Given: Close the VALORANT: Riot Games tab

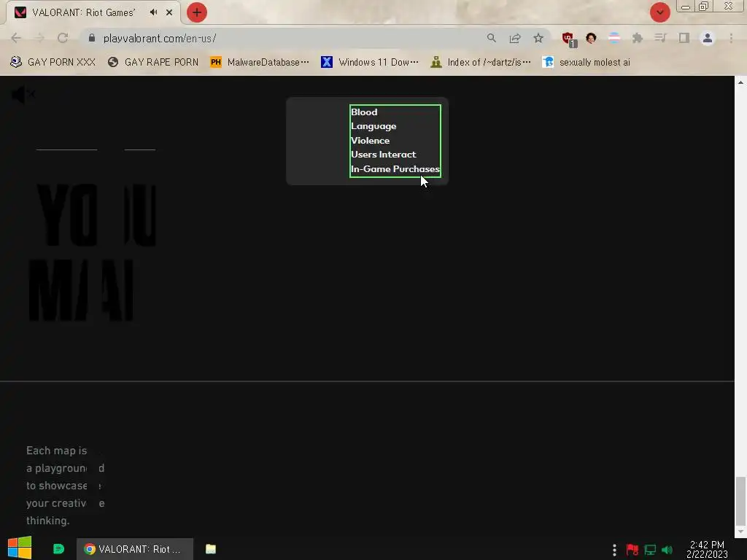Looking at the screenshot, I should pyautogui.click(x=169, y=12).
